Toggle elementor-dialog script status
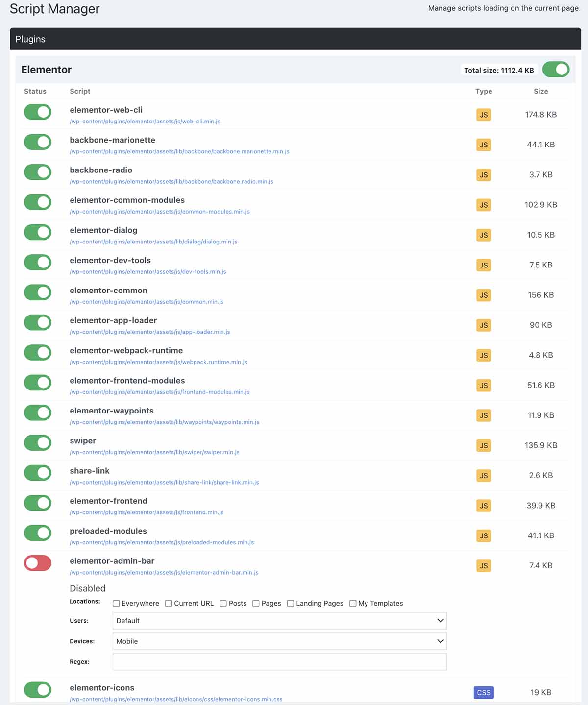The height and width of the screenshot is (705, 588). coord(38,232)
